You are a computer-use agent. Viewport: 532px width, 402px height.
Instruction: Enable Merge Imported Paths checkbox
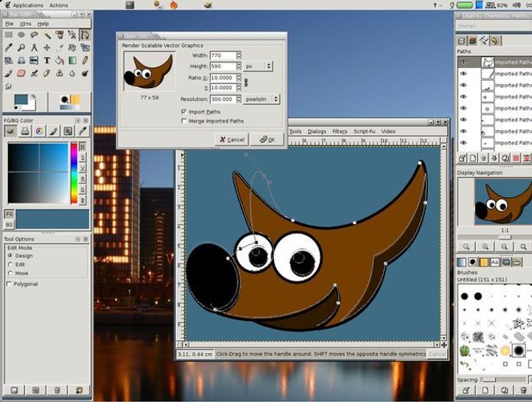pos(184,121)
